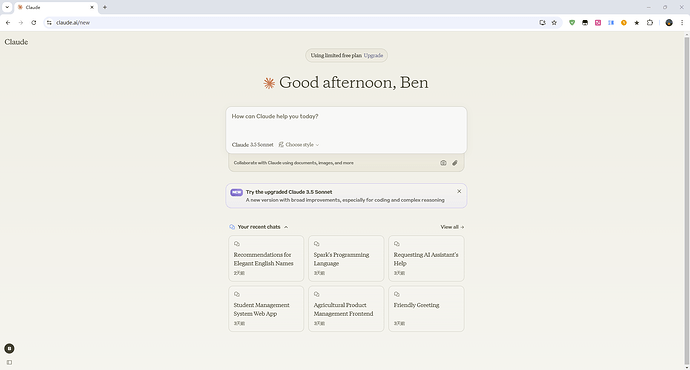The height and width of the screenshot is (370, 690).
Task: Open the tab search dropdown arrow
Action: tap(7, 7)
